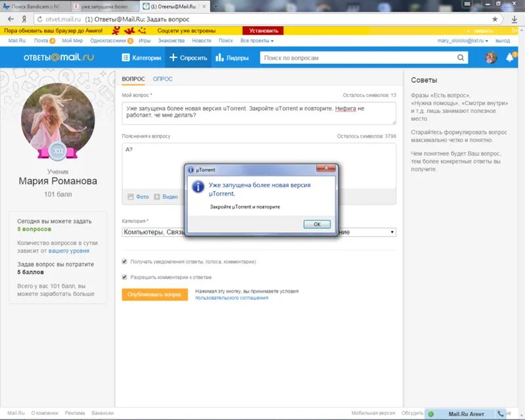Click the Ответы@mail.ru logo

click(58, 57)
